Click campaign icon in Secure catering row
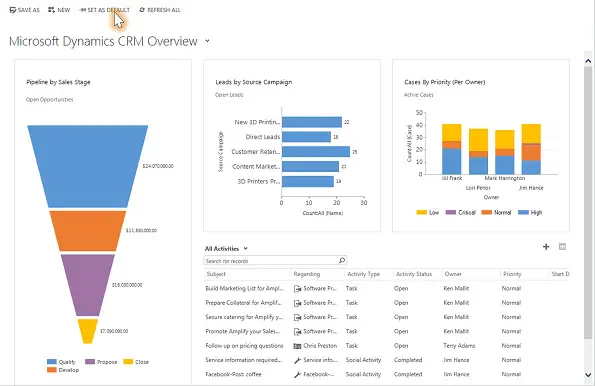This screenshot has width=595, height=386. click(x=298, y=317)
